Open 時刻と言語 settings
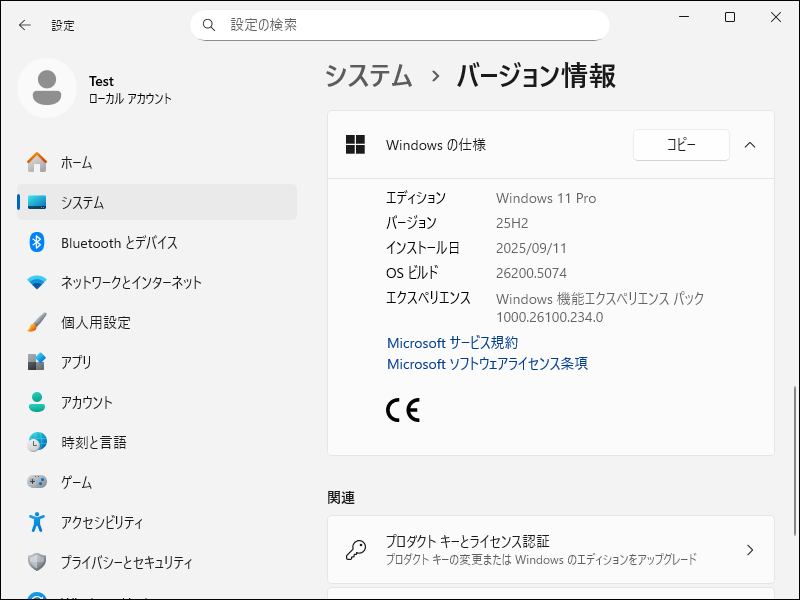The width and height of the screenshot is (800, 600). (x=157, y=442)
